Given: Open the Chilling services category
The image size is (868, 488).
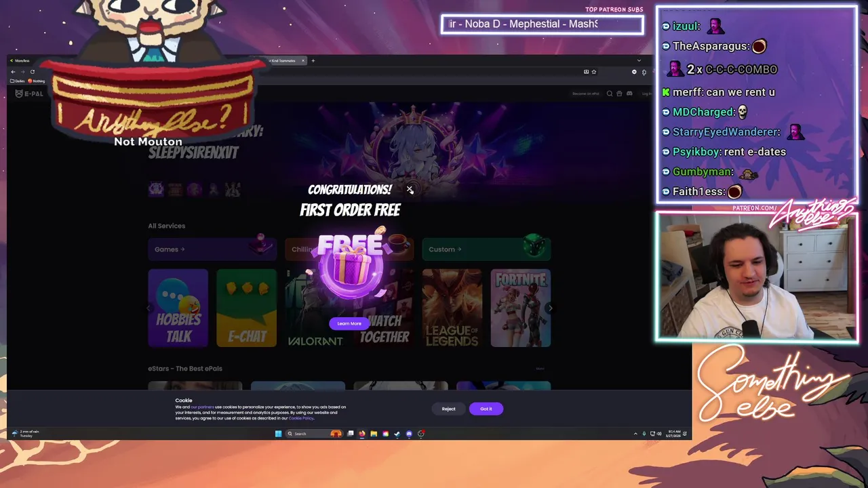Looking at the screenshot, I should [349, 249].
